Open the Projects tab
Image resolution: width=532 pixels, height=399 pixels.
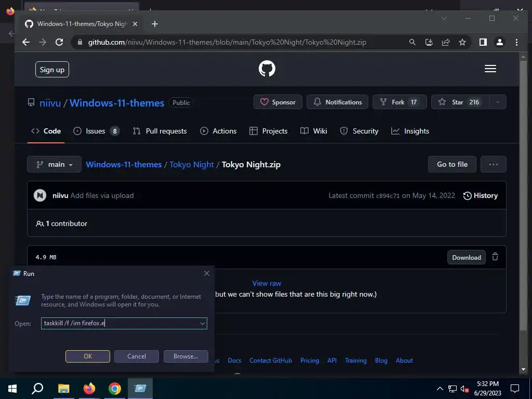coord(268,131)
